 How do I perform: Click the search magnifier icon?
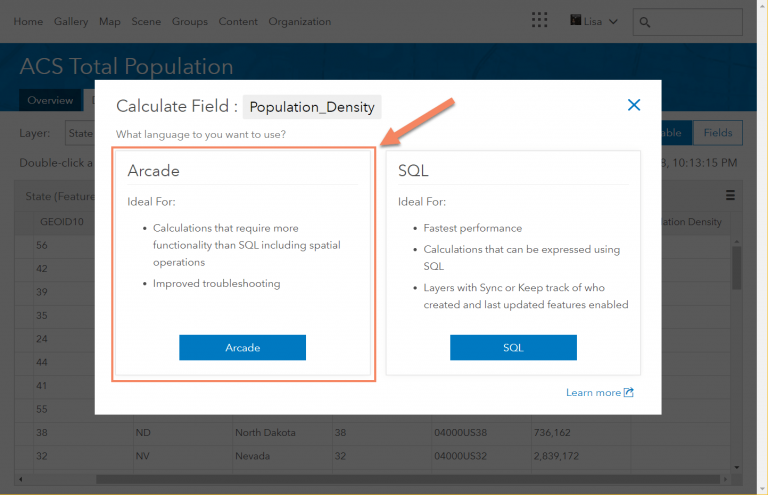(645, 21)
